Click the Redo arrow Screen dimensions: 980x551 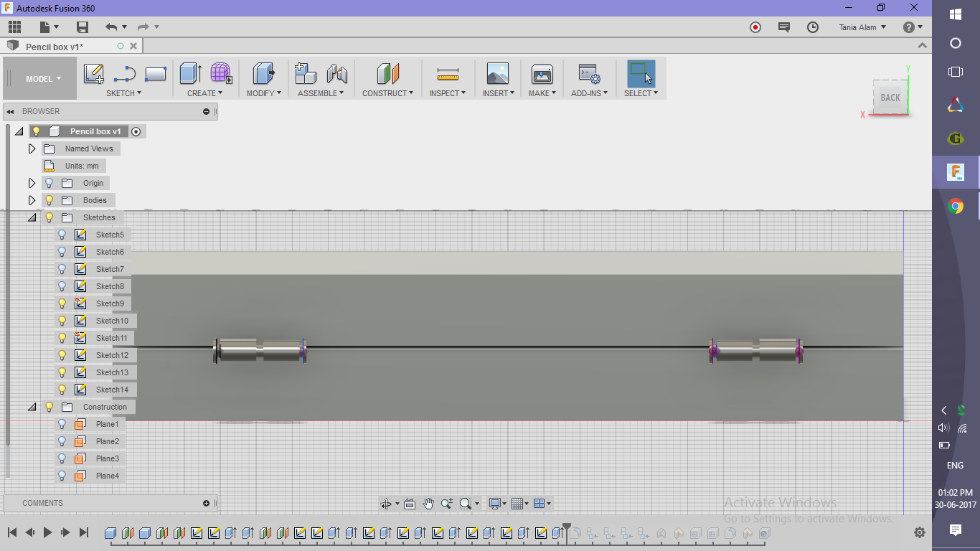point(143,27)
